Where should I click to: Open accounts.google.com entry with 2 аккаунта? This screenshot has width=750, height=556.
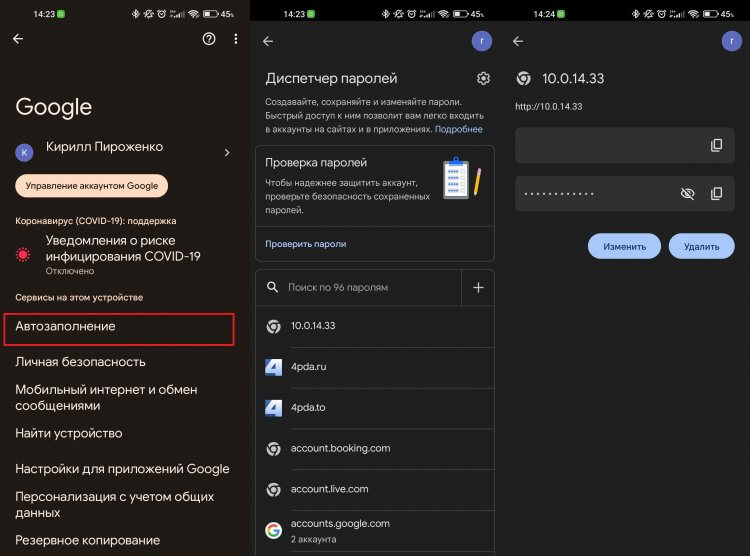click(375, 531)
